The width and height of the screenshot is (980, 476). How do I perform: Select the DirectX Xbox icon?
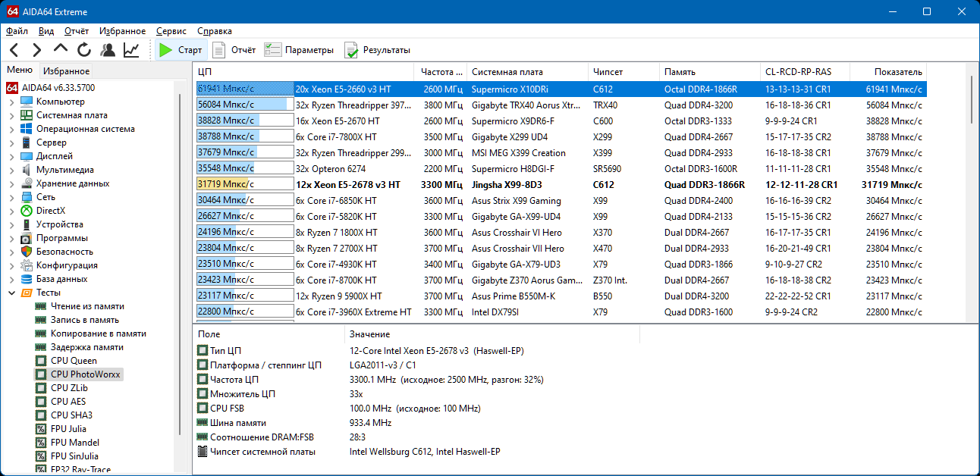(27, 211)
